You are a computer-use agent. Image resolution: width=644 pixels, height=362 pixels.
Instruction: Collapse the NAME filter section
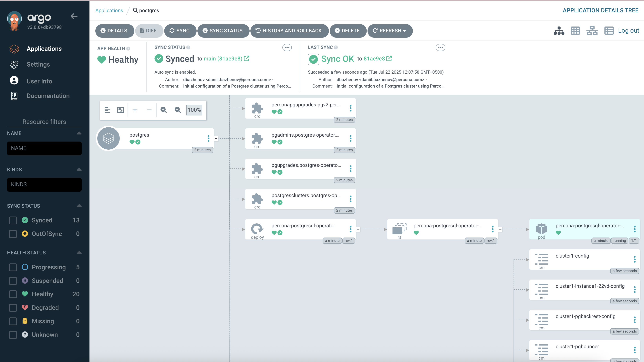79,133
